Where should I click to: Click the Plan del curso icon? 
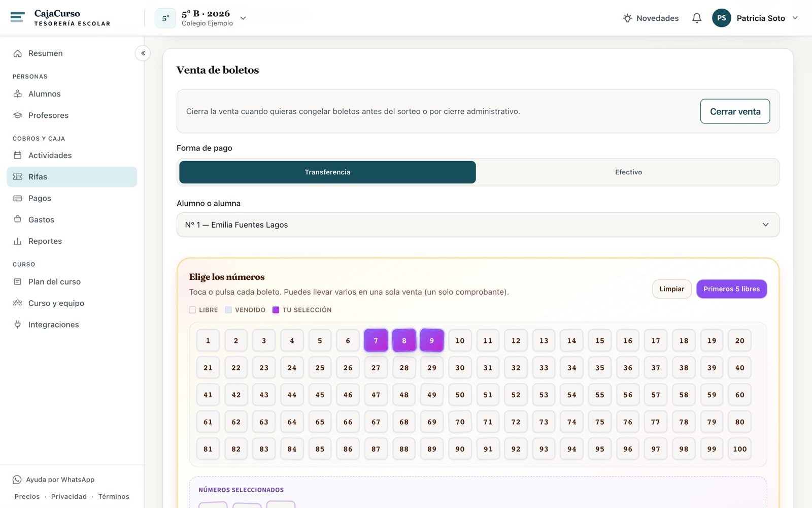18,282
